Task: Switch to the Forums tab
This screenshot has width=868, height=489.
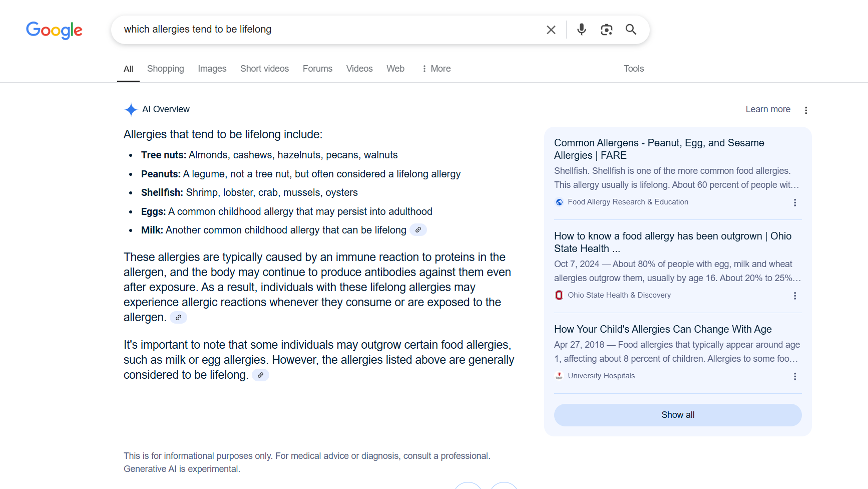Action: pos(317,69)
